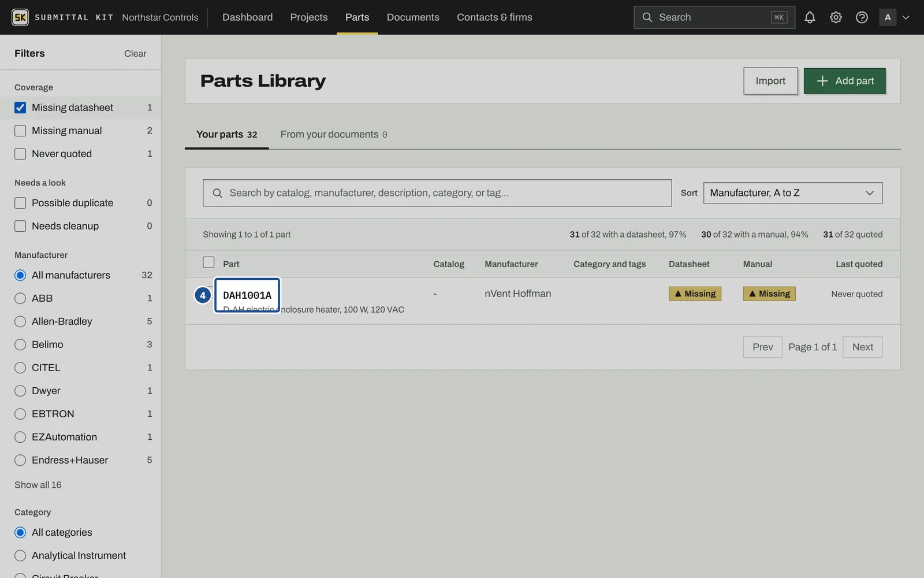This screenshot has width=924, height=578.
Task: Uncheck Missing datasheet filter
Action: click(x=20, y=108)
